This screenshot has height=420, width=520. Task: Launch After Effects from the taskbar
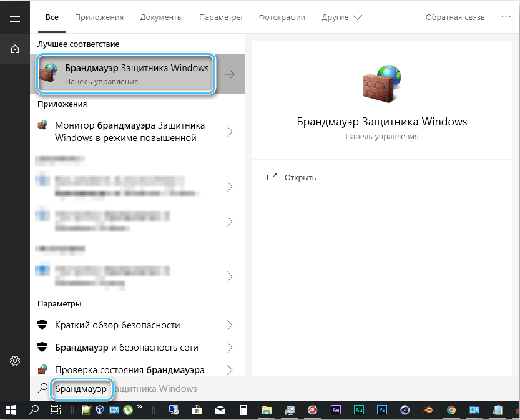[335, 410]
